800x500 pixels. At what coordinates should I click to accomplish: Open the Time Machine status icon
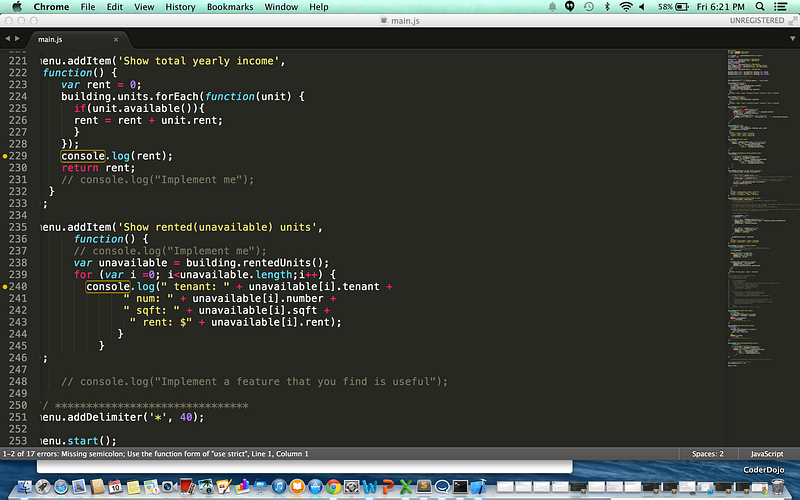click(588, 7)
